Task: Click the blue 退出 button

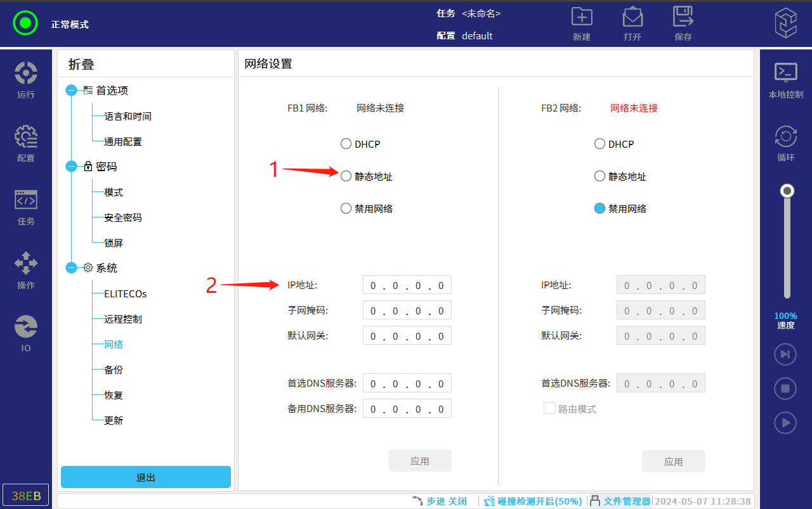Action: (146, 477)
